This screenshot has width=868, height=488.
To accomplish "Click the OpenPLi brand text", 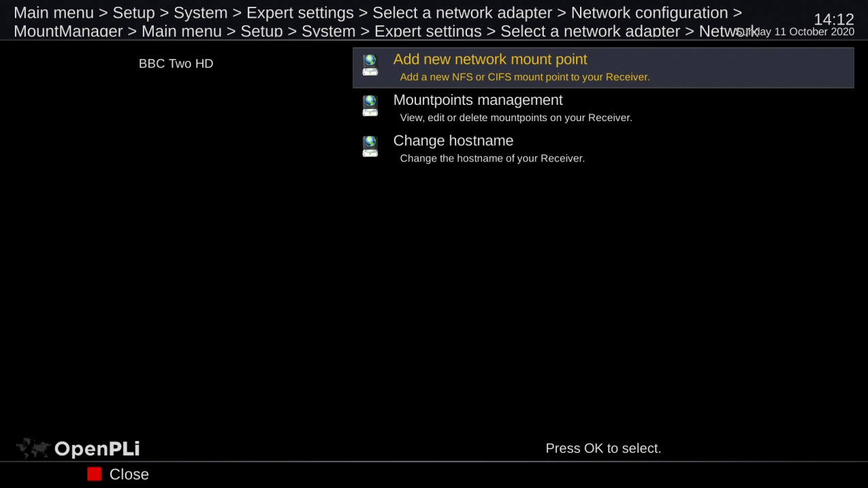I will click(x=97, y=449).
